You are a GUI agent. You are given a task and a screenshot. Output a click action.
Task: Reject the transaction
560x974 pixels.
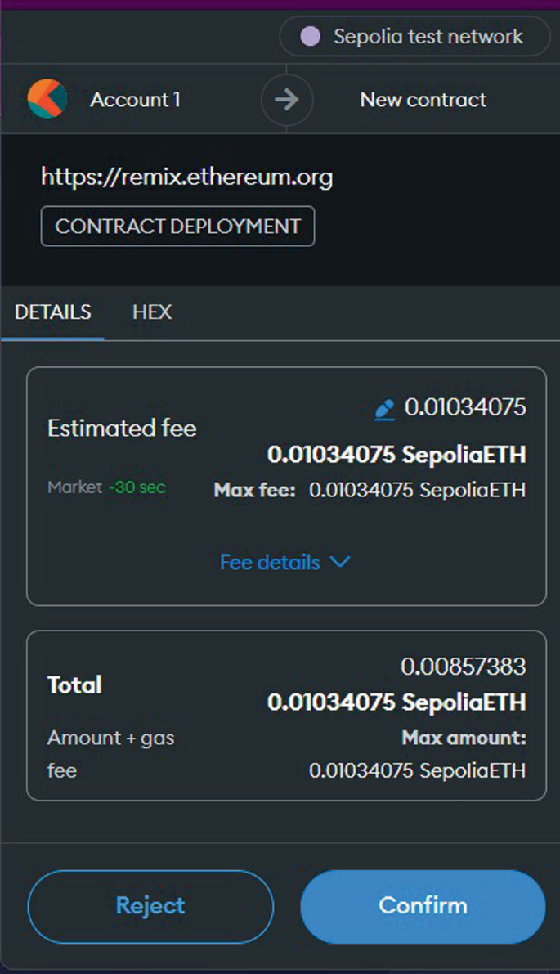(150, 906)
